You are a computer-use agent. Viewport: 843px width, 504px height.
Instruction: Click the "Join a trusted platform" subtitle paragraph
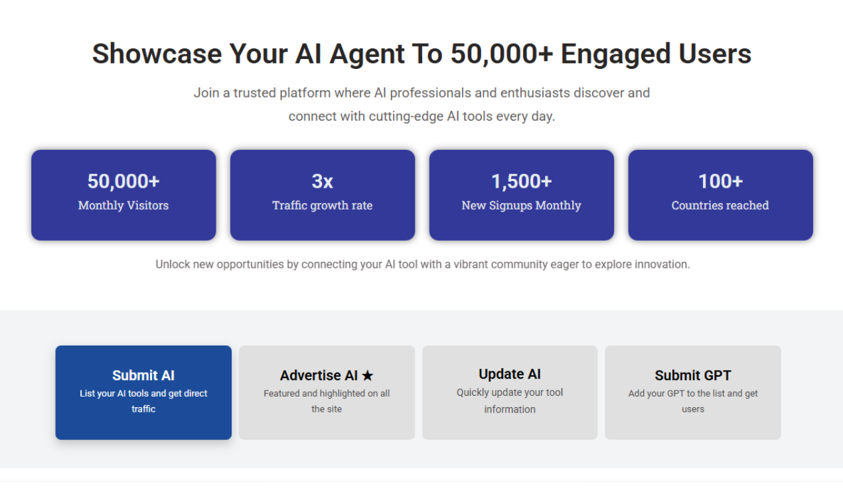tap(421, 104)
